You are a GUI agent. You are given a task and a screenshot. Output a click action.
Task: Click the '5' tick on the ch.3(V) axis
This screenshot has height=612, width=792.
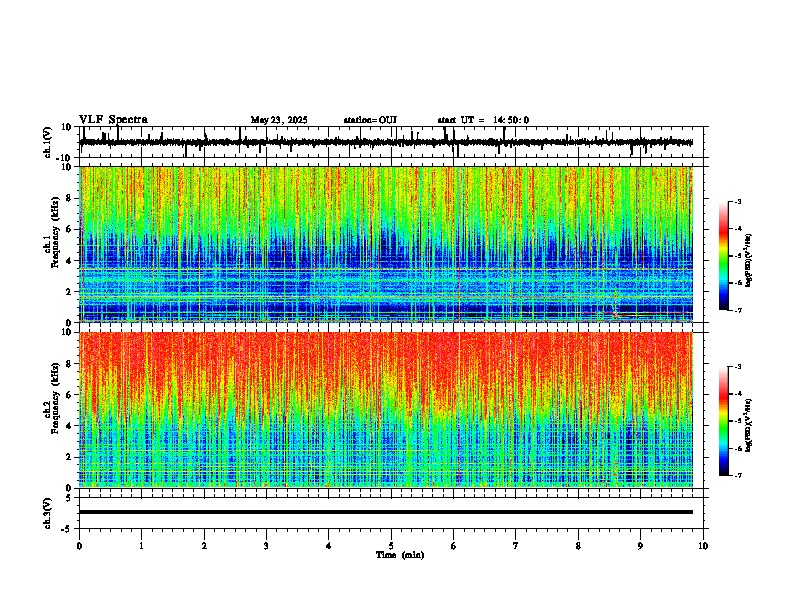[70, 498]
